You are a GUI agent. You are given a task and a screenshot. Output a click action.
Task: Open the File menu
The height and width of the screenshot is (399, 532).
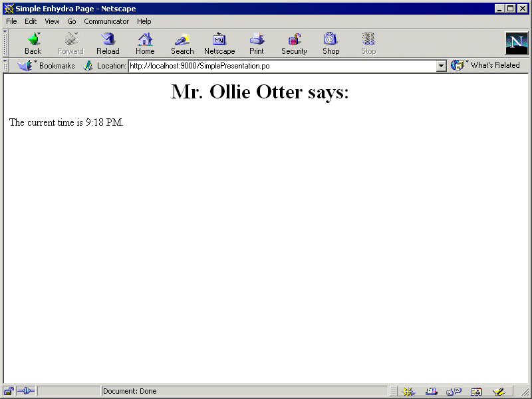(x=11, y=21)
